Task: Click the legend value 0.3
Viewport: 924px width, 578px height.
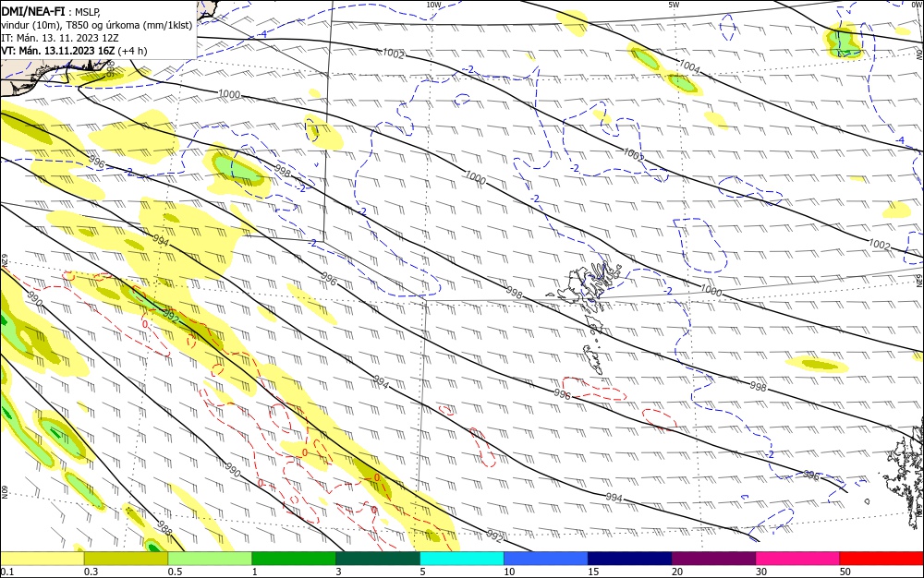Action: pos(91,572)
